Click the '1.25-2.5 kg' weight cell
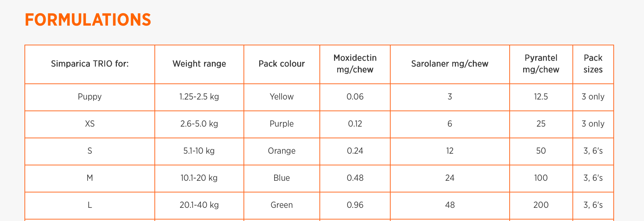 click(x=199, y=97)
